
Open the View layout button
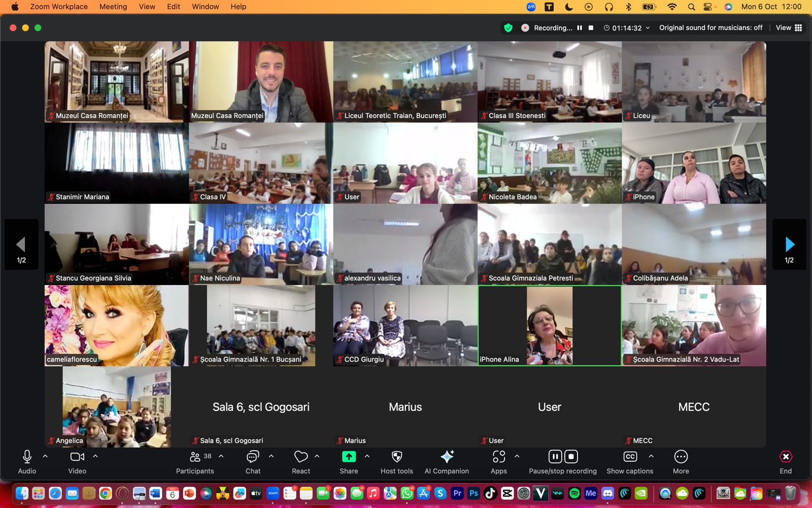coord(789,28)
